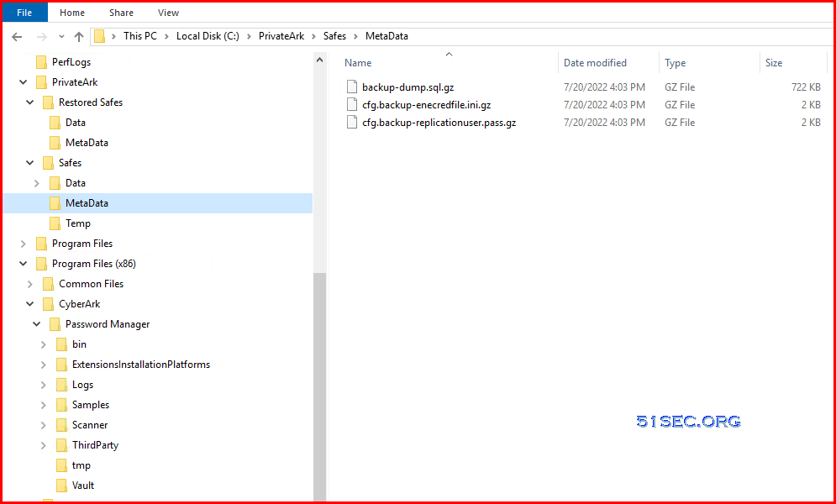
Task: Switch to the Home tab
Action: click(72, 13)
